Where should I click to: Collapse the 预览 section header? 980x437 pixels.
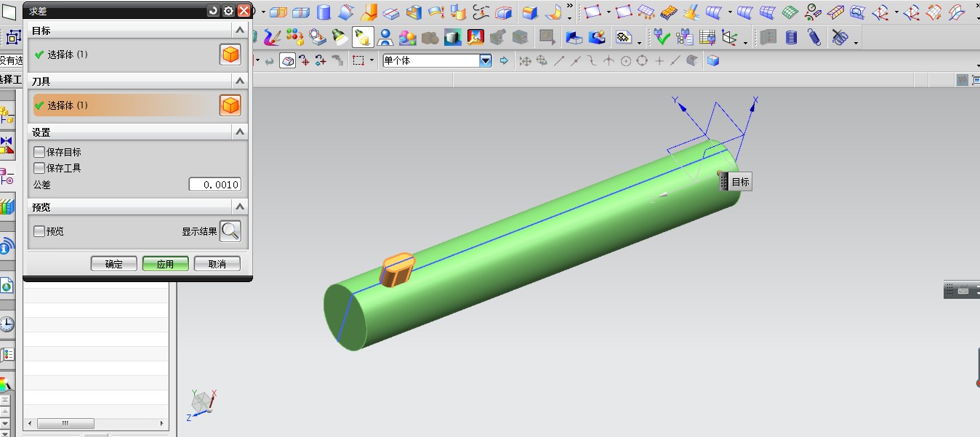tap(240, 207)
